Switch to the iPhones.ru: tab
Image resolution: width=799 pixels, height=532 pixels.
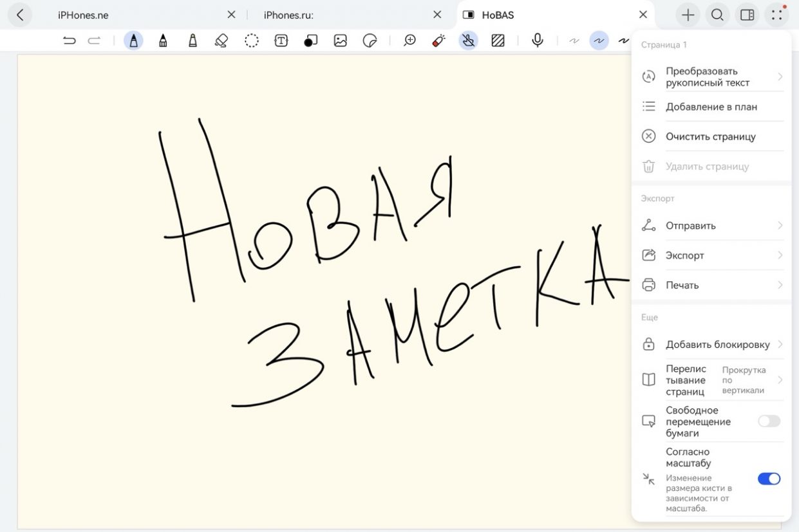288,15
